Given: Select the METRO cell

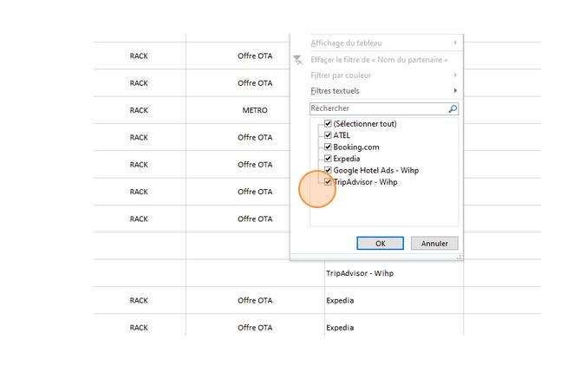Looking at the screenshot, I should point(255,110).
